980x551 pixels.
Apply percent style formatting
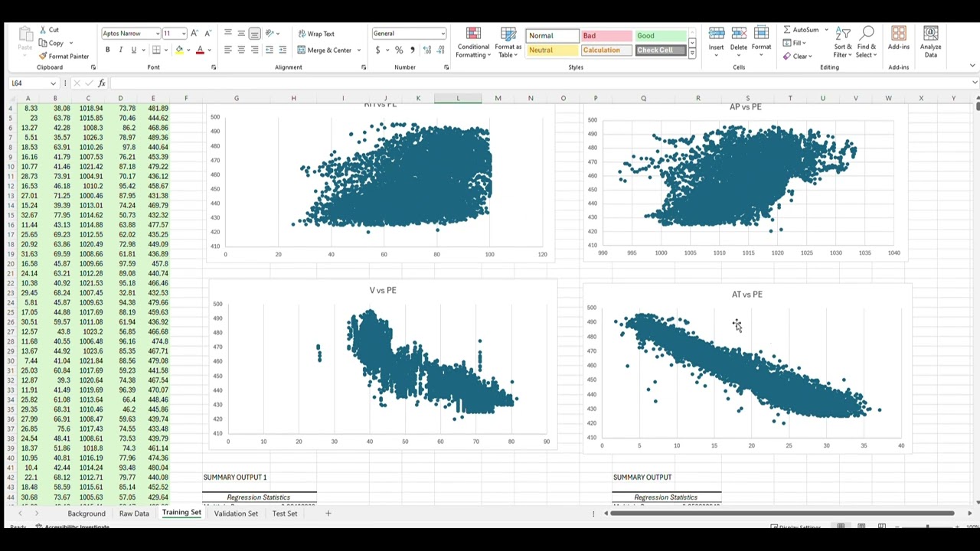(399, 50)
